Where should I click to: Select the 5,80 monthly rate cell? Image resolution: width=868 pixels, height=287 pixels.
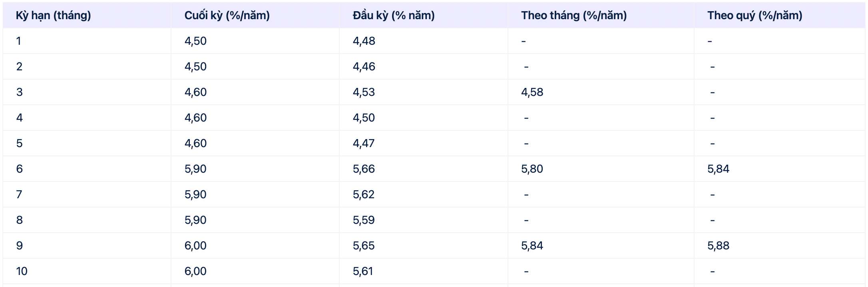point(532,169)
